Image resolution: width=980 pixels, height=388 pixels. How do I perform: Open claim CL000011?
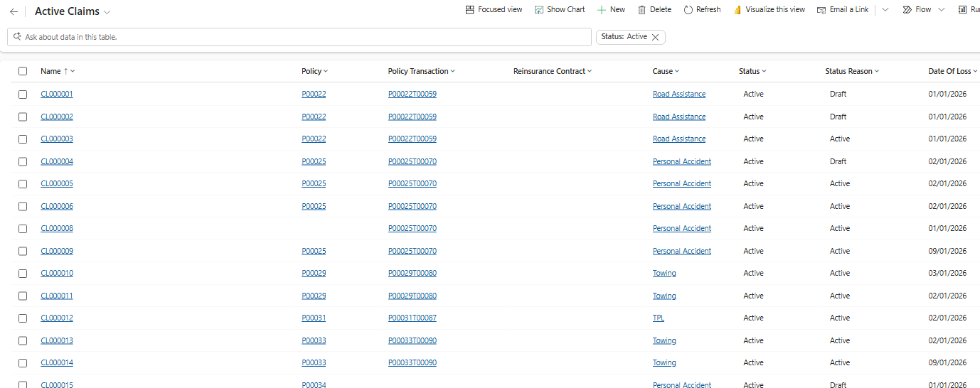pos(57,296)
